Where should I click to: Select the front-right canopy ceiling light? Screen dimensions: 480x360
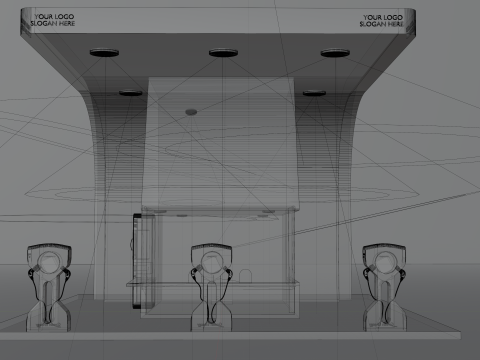[335, 53]
